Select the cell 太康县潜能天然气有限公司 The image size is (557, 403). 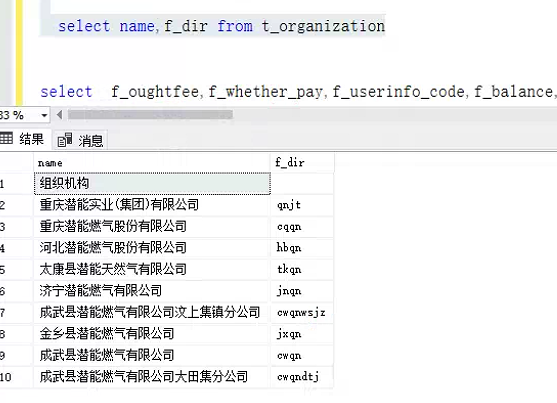(152, 269)
